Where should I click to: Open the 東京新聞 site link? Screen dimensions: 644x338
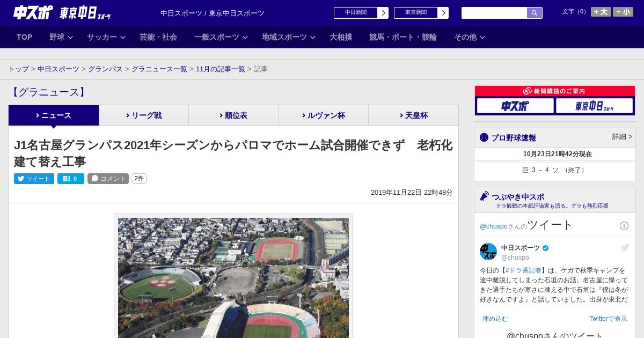(416, 13)
